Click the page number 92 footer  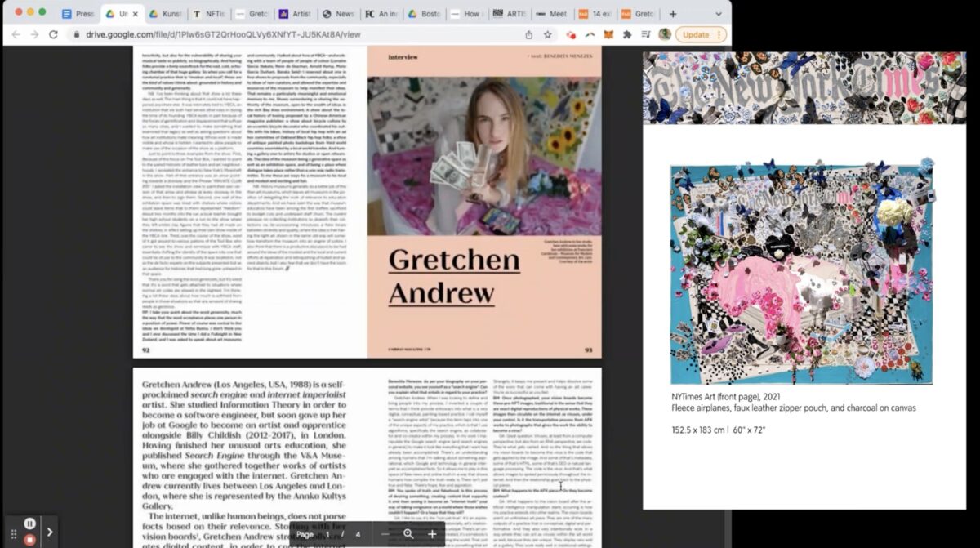point(146,350)
